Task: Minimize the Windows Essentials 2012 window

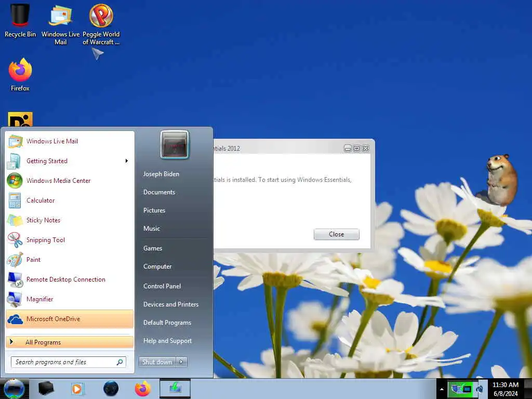Action: click(348, 148)
